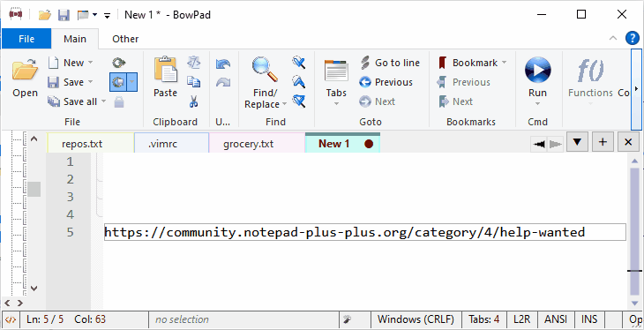Click the Paste HTML code-brackets icon
This screenshot has height=330, width=644.
click(x=194, y=63)
